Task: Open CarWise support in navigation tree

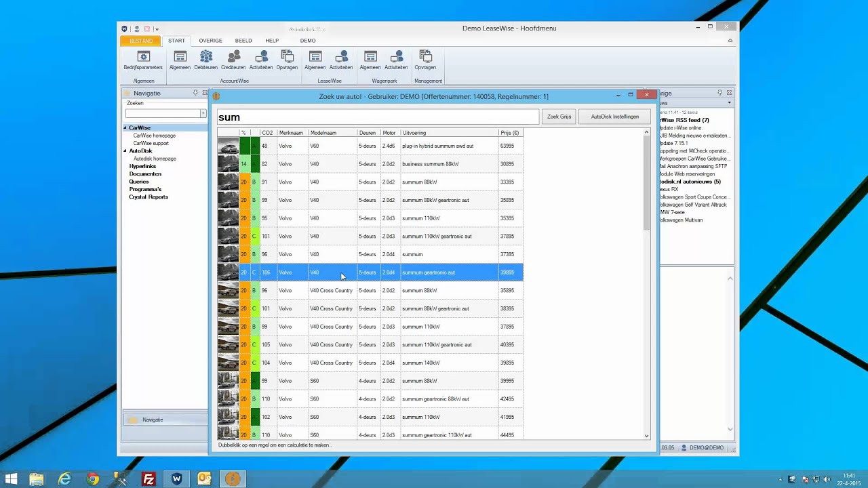Action: pyautogui.click(x=151, y=143)
